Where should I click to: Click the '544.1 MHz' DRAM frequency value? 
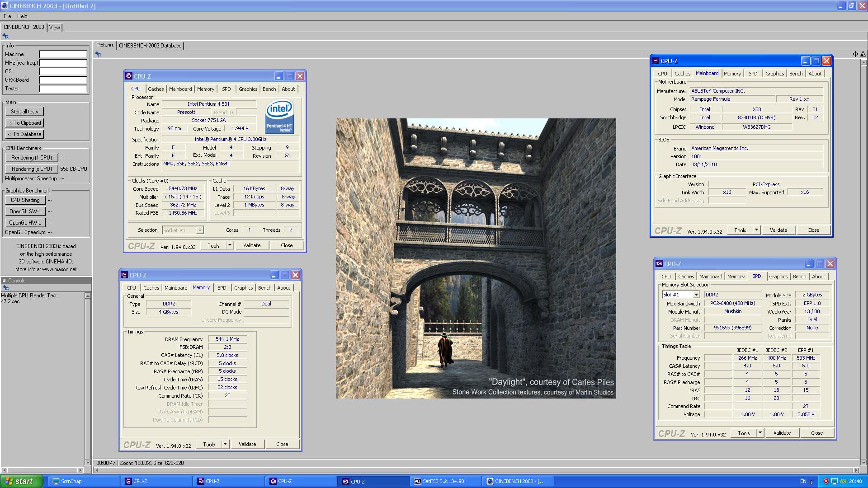[x=227, y=339]
